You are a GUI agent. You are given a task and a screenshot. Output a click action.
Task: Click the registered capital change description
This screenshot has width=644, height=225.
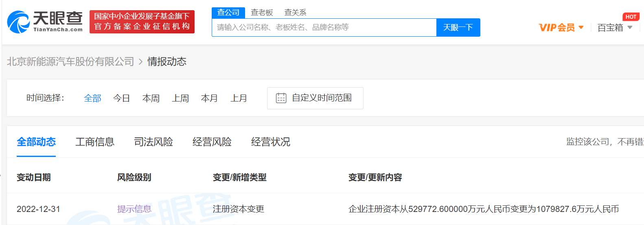pos(484,209)
